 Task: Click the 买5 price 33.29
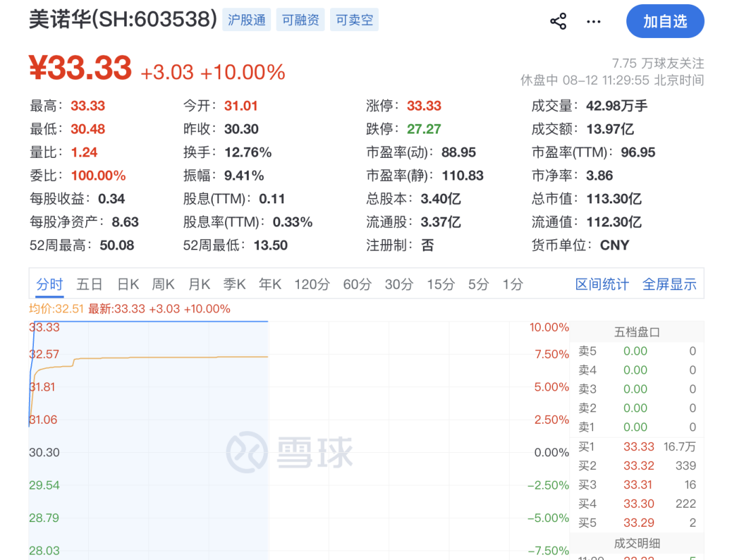pyautogui.click(x=638, y=523)
